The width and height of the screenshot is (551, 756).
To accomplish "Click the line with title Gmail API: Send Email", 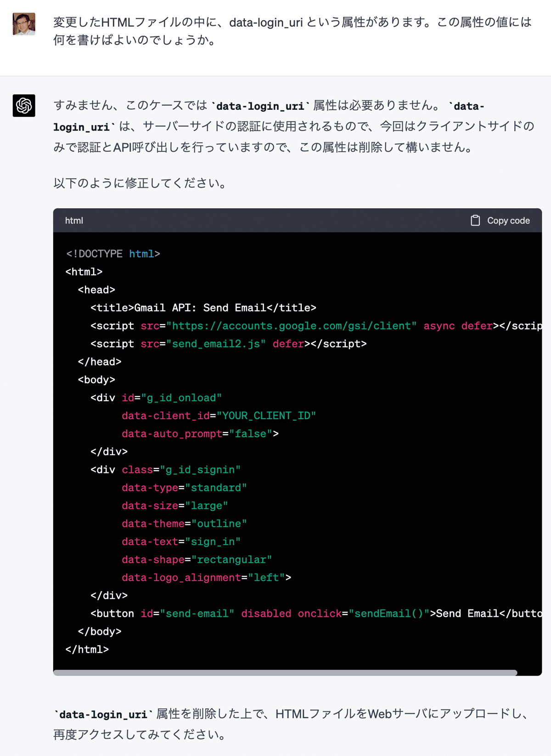I will pyautogui.click(x=203, y=308).
